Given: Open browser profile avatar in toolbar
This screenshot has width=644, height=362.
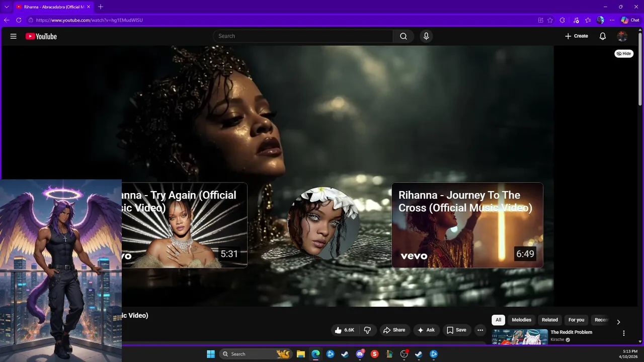Looking at the screenshot, I should pyautogui.click(x=600, y=20).
